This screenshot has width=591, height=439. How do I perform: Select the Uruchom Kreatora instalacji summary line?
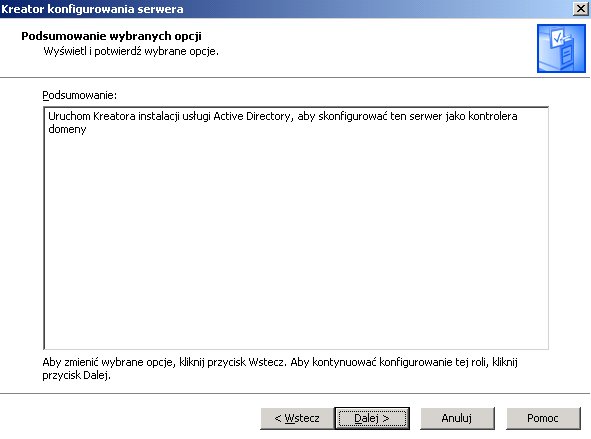(x=283, y=122)
